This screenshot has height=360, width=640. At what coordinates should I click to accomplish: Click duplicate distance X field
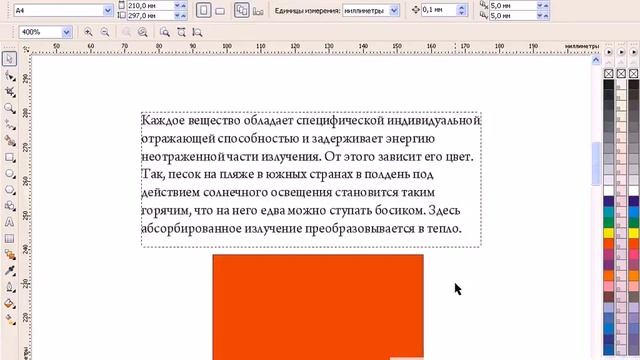[x=513, y=5]
